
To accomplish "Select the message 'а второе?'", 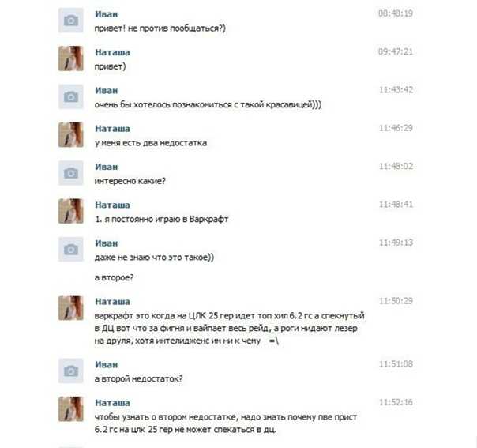I will coord(114,278).
